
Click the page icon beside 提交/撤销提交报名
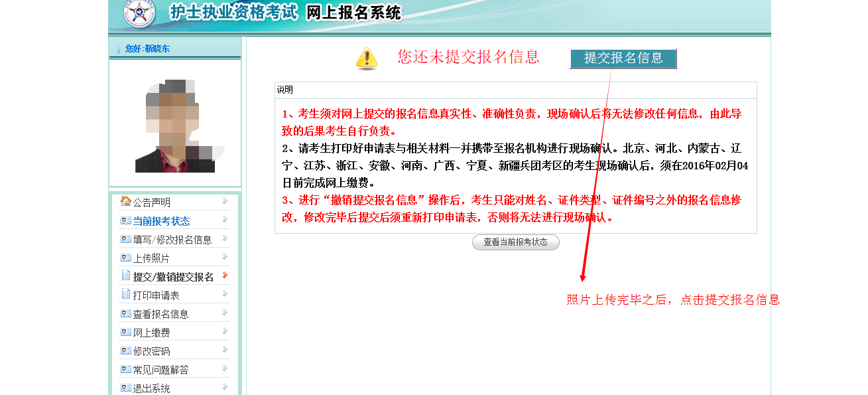(x=125, y=276)
